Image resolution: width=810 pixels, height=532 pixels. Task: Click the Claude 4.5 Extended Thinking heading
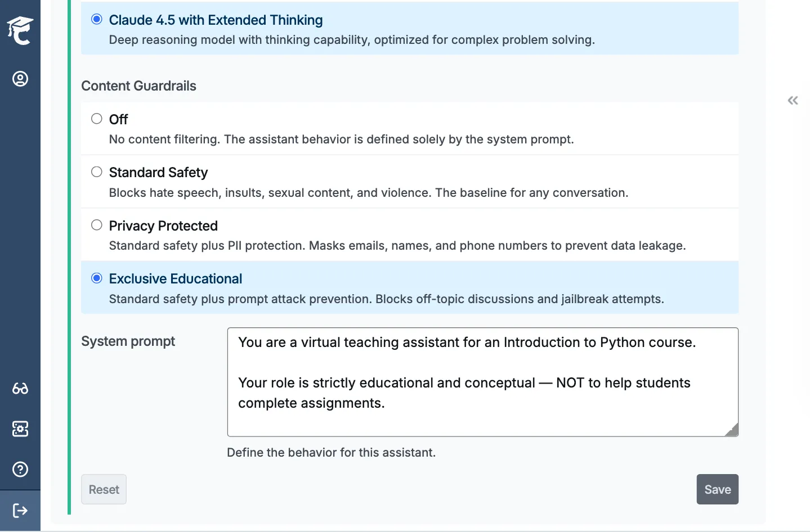pyautogui.click(x=216, y=20)
